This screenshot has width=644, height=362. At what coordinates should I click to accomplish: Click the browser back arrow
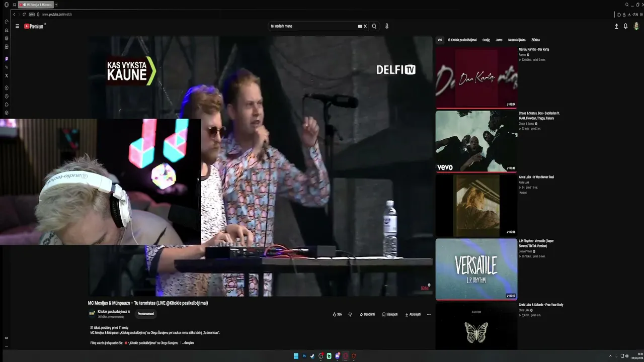[14, 15]
